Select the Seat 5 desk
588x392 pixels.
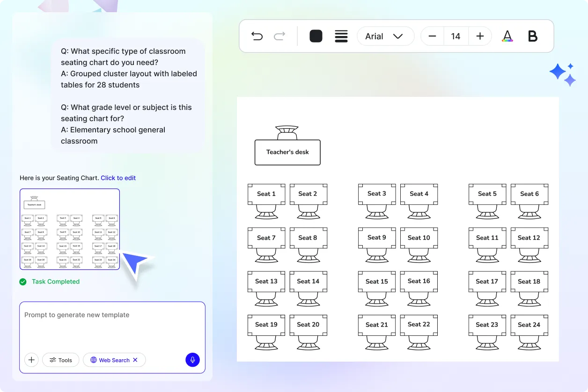(x=487, y=194)
